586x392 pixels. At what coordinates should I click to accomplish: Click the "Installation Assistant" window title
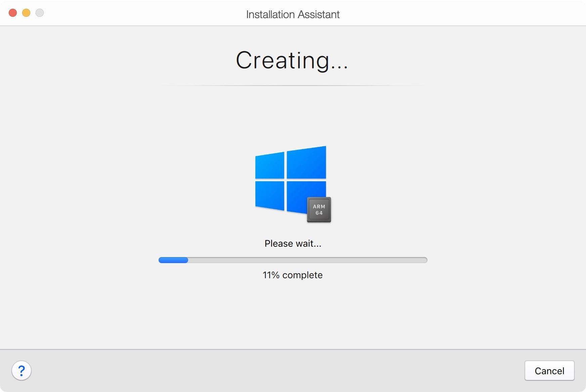293,14
